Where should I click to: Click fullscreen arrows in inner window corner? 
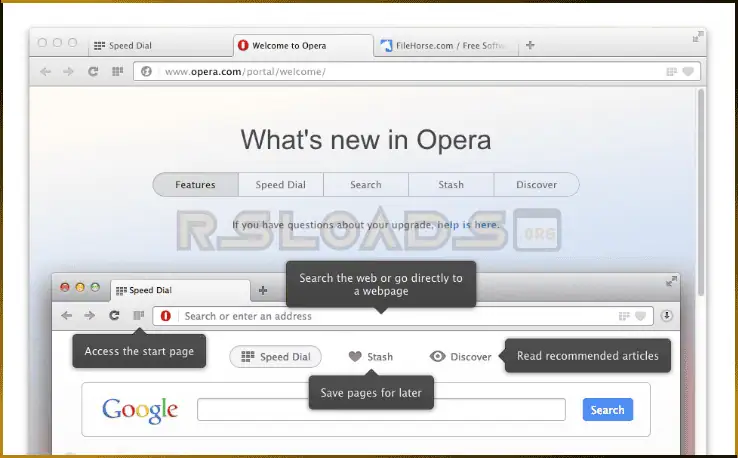pyautogui.click(x=672, y=281)
